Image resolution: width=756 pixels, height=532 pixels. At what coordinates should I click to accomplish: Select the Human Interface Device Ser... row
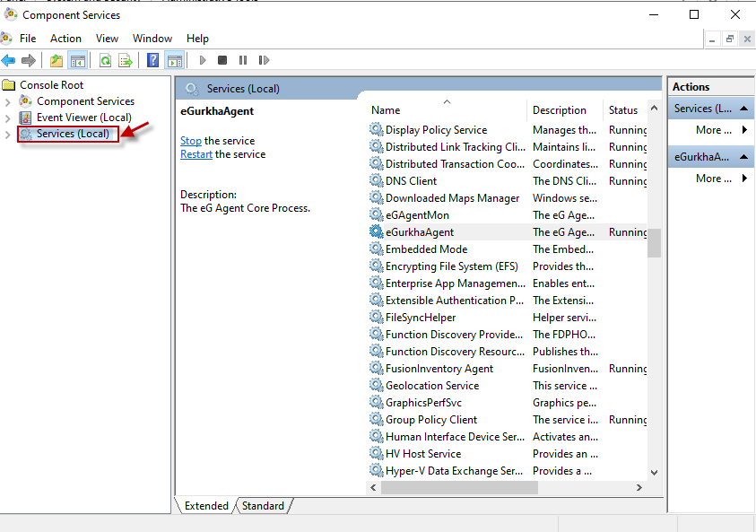[x=508, y=437]
